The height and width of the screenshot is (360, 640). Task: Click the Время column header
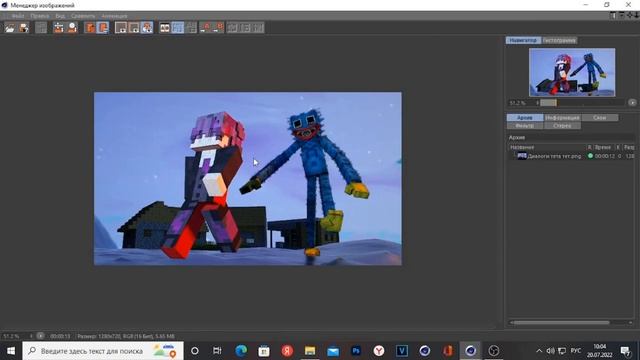click(604, 147)
